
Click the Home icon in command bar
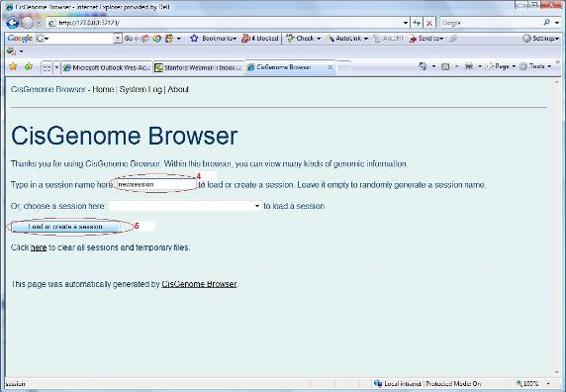(423, 66)
